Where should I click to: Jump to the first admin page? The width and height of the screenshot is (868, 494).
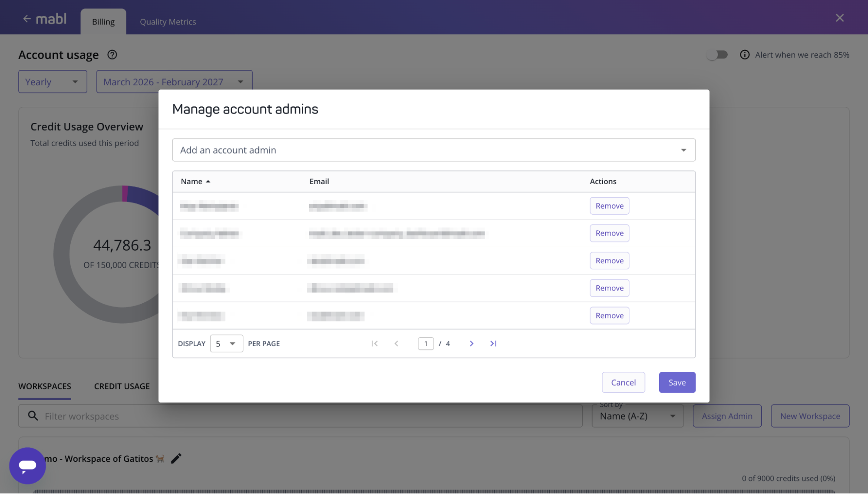(x=375, y=343)
